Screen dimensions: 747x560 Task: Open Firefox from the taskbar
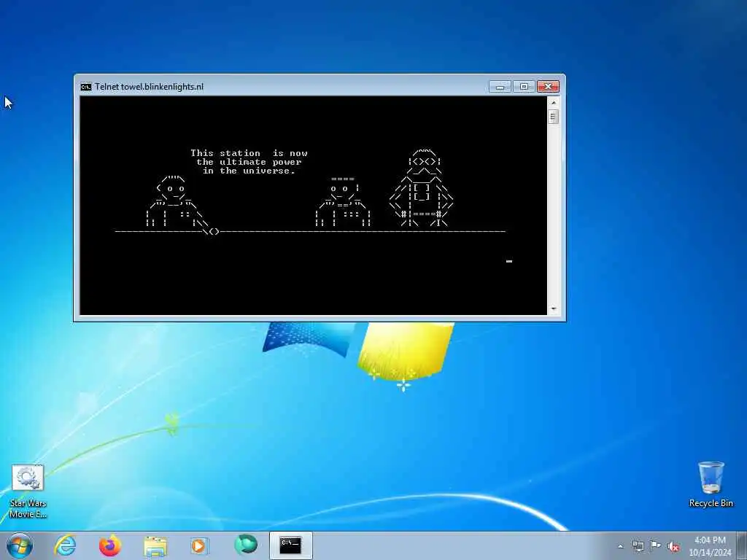tap(110, 545)
